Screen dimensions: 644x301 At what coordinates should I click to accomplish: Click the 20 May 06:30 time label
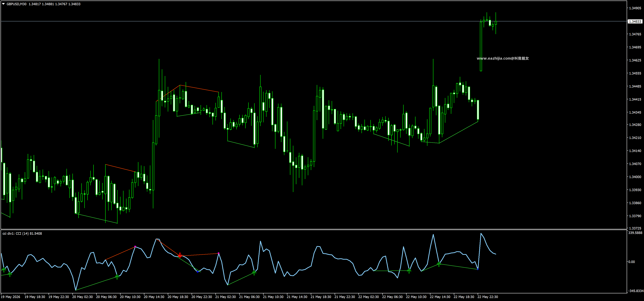106,297
